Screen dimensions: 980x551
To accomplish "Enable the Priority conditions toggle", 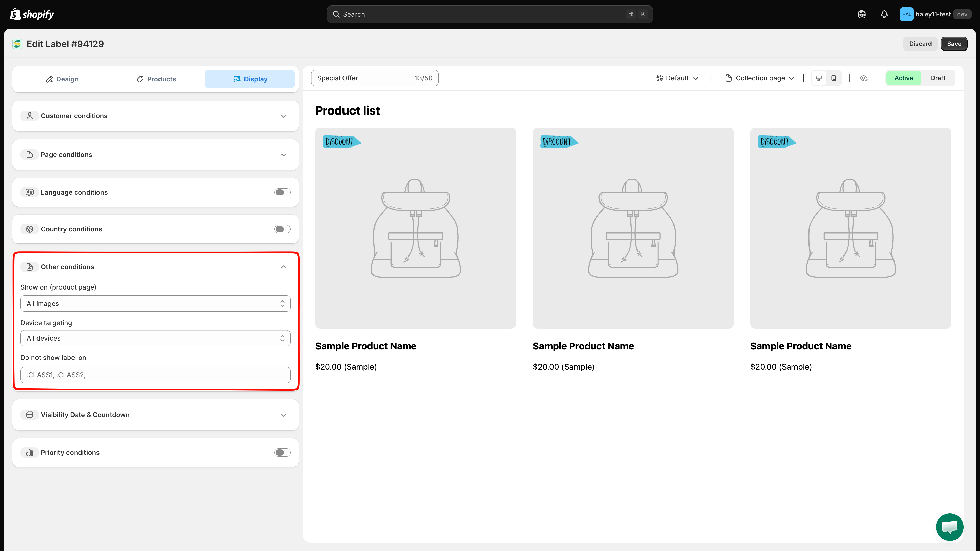I will pyautogui.click(x=282, y=453).
